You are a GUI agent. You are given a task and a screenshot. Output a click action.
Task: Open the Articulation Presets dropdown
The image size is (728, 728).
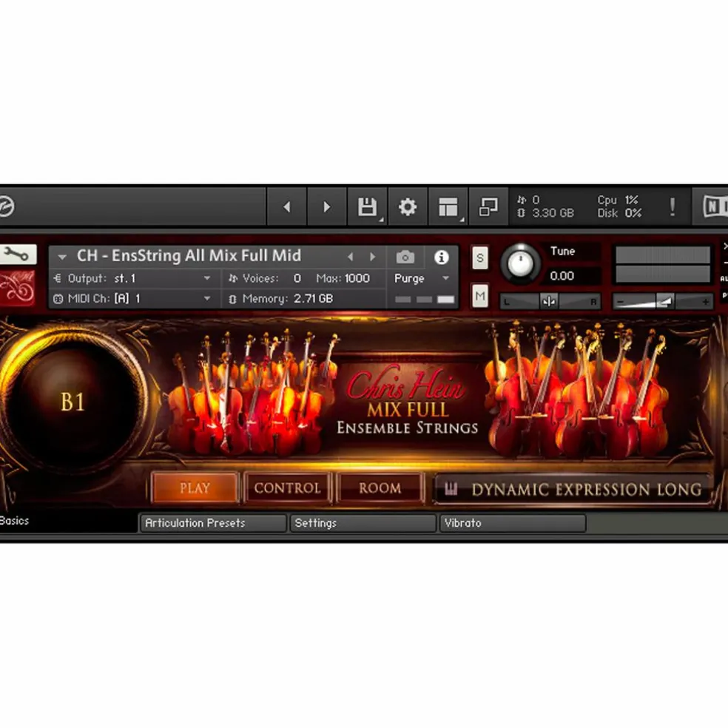coord(213,523)
